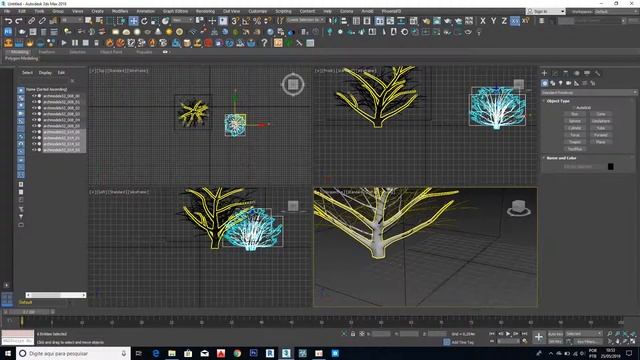The height and width of the screenshot is (360, 640).
Task: Collapse the Object Type rollout
Action: coord(558,101)
